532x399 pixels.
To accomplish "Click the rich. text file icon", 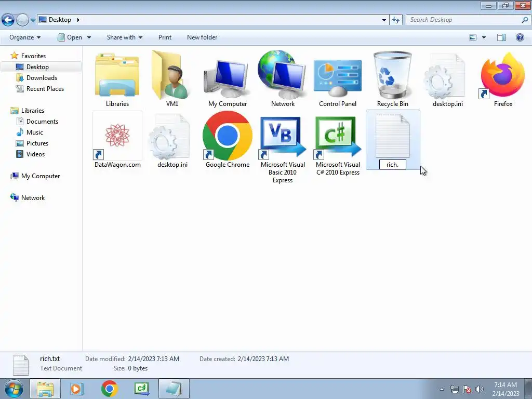I will coord(393,136).
